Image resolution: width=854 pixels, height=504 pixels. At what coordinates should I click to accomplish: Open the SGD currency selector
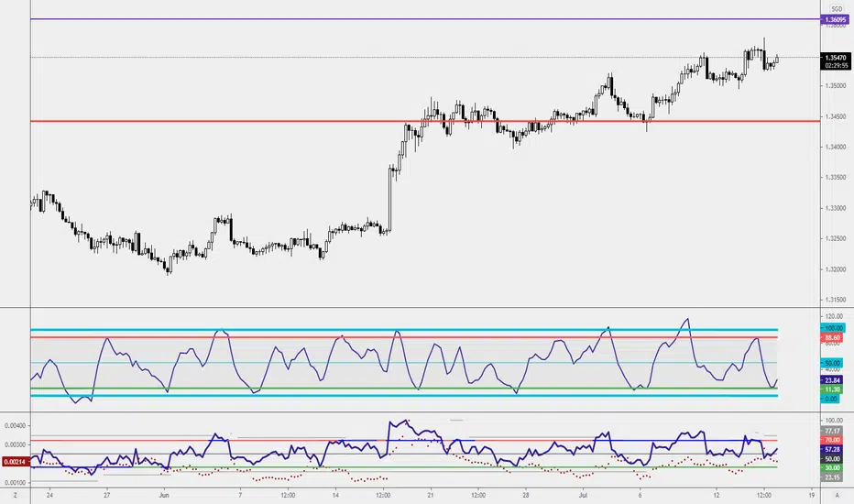tap(837, 9)
